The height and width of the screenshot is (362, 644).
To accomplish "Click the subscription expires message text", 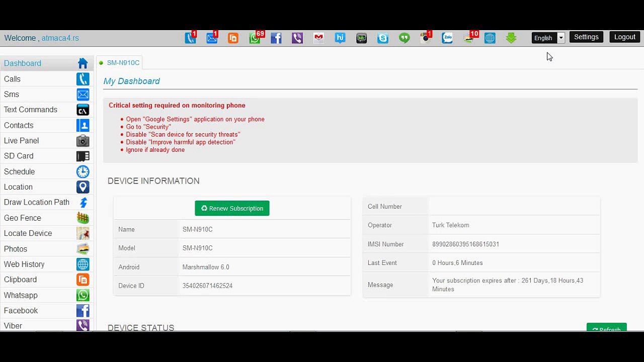I will point(508,285).
